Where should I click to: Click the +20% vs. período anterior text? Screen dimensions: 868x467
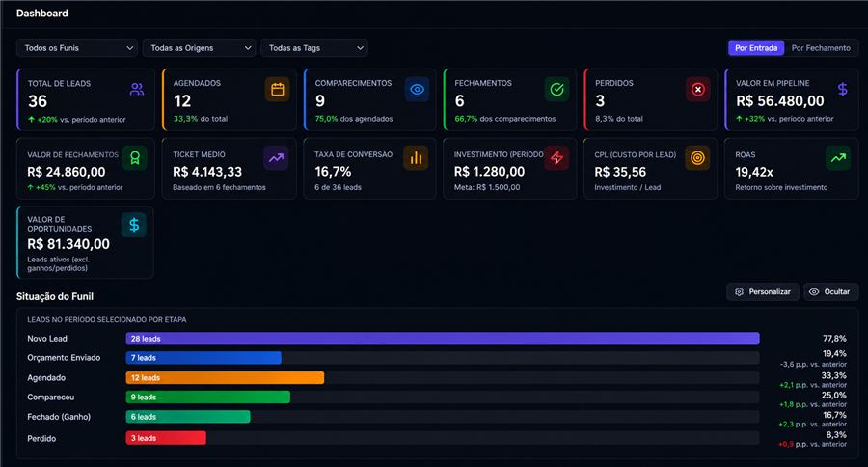[x=77, y=119]
